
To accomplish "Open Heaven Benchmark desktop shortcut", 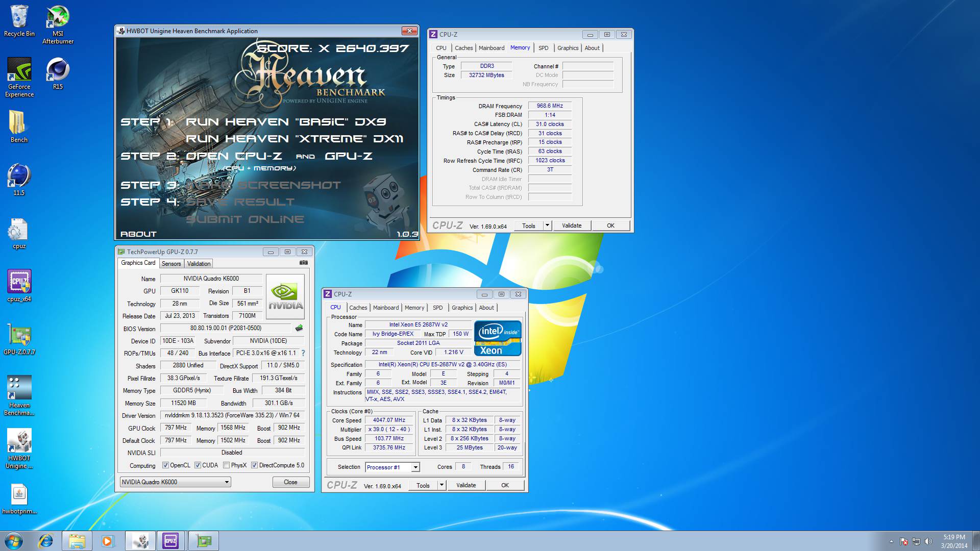I will (19, 395).
